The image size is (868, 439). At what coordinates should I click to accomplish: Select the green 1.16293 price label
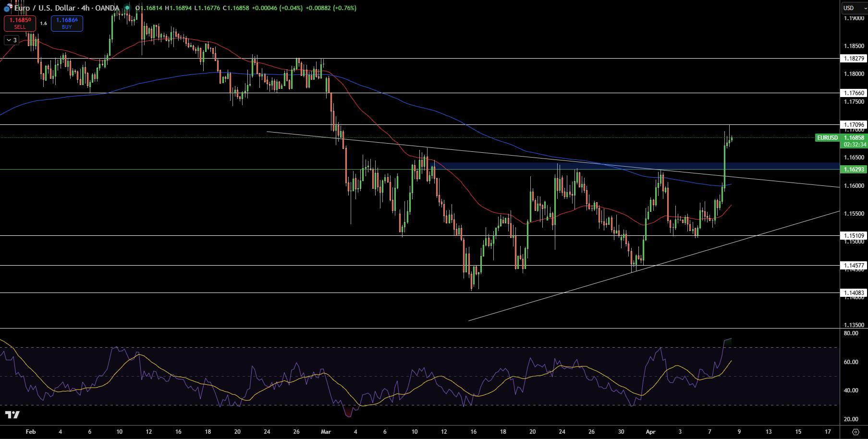[854, 170]
